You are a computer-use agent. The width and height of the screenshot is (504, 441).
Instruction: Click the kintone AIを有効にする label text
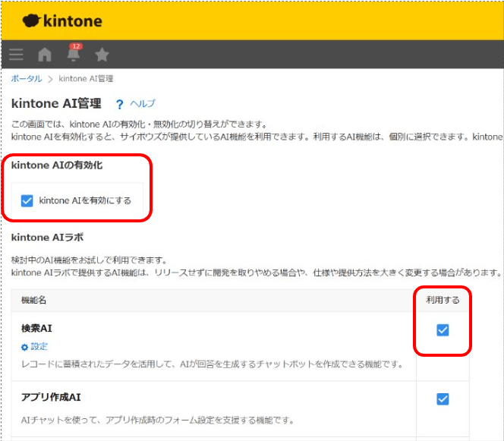85,200
